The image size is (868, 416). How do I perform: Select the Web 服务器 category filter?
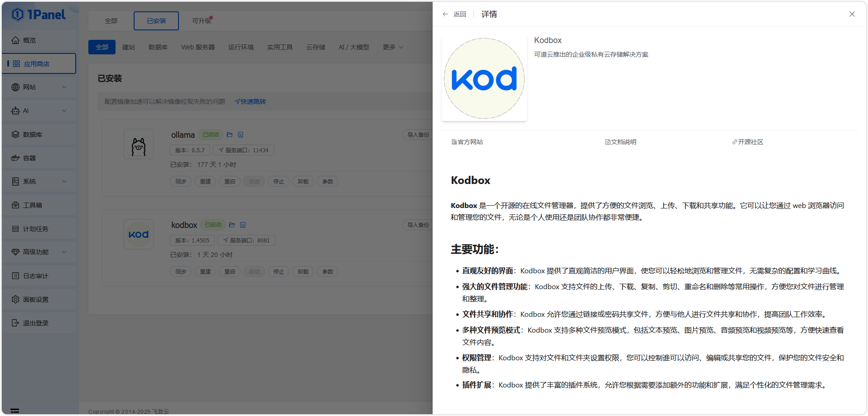(198, 47)
